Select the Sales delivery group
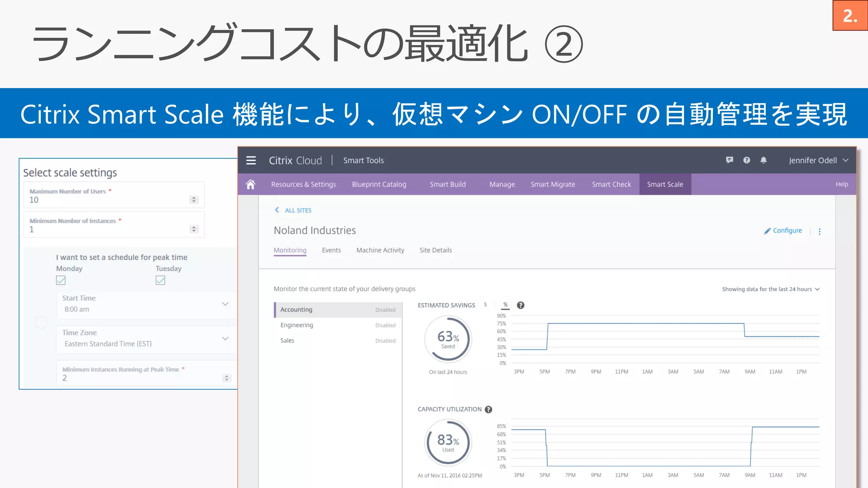This screenshot has height=488, width=868. [338, 340]
